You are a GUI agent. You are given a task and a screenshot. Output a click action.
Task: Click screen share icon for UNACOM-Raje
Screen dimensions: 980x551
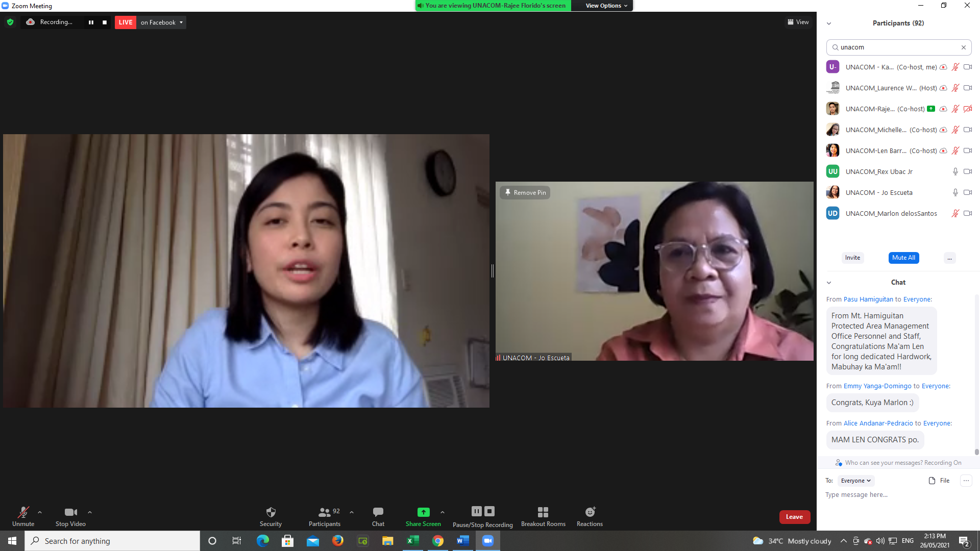click(x=931, y=109)
